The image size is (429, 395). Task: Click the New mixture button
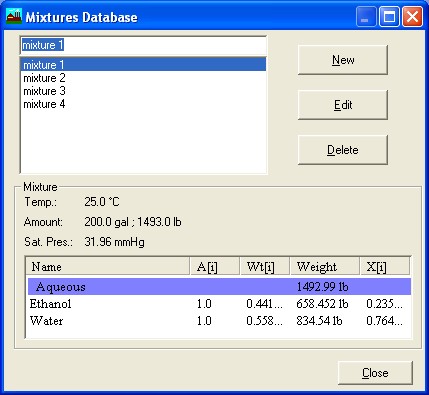click(x=343, y=60)
